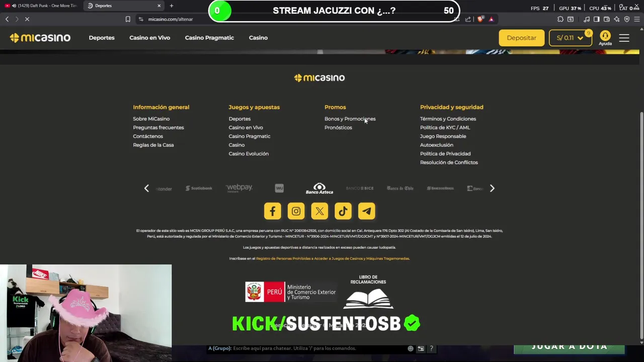Switch to the Daft Punk YouTube tab
The height and width of the screenshot is (362, 644).
coord(41,6)
